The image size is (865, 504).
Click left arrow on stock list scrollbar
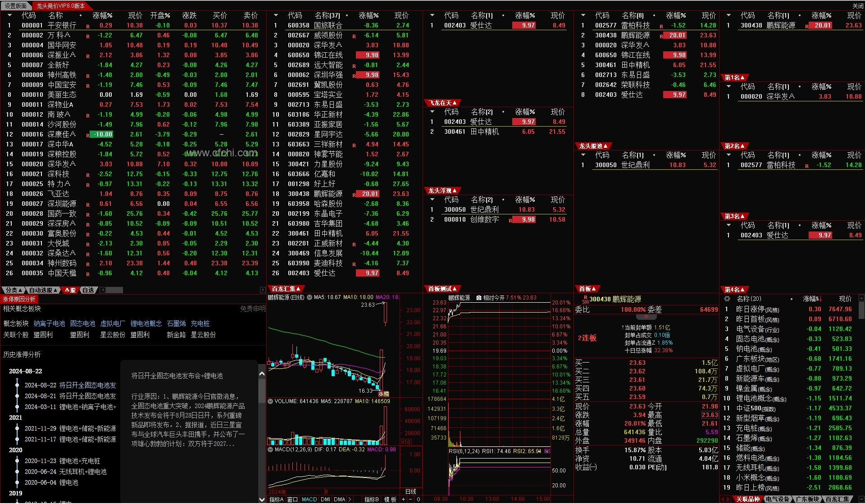[102, 290]
